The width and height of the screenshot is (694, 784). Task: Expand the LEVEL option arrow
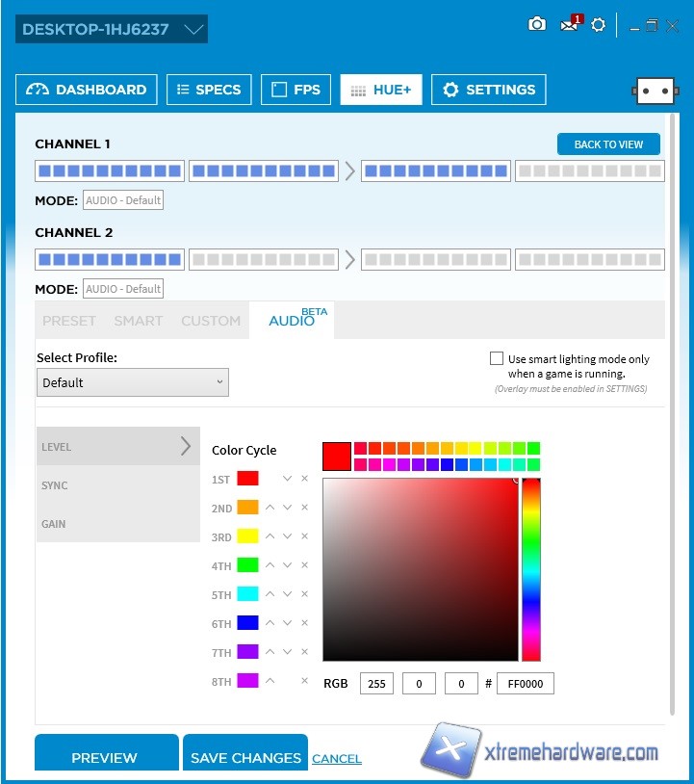(x=186, y=446)
